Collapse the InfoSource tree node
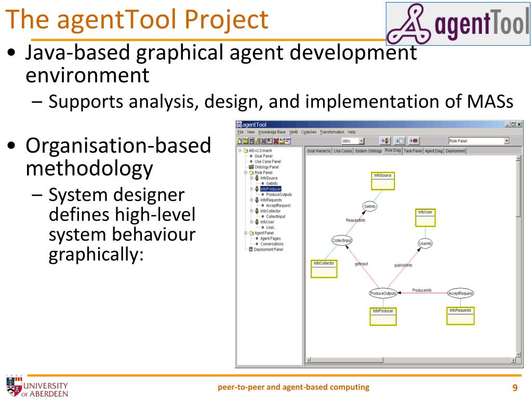The image size is (532, 399). pos(251,178)
